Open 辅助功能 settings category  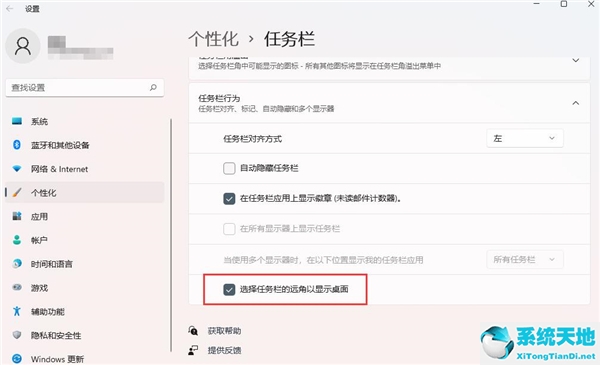point(85,311)
